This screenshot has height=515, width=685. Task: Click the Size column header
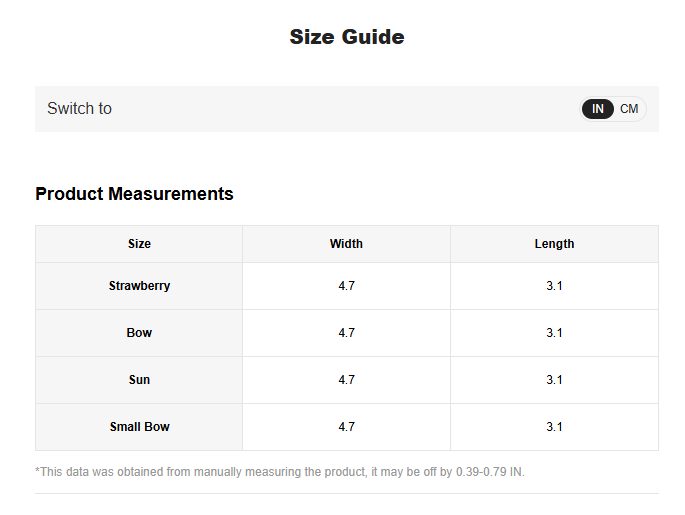click(x=139, y=244)
